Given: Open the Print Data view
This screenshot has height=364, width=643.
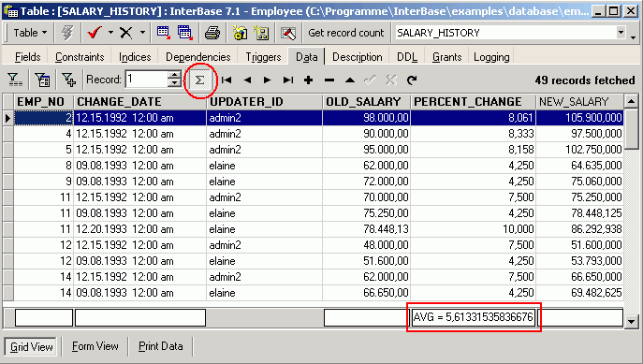Looking at the screenshot, I should 160,346.
